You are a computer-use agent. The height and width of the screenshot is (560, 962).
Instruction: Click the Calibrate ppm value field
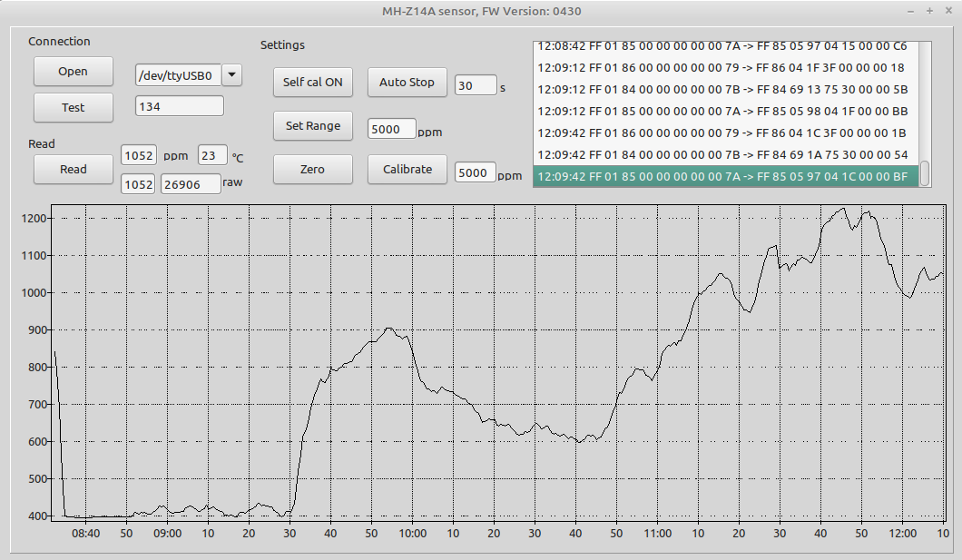(x=474, y=172)
